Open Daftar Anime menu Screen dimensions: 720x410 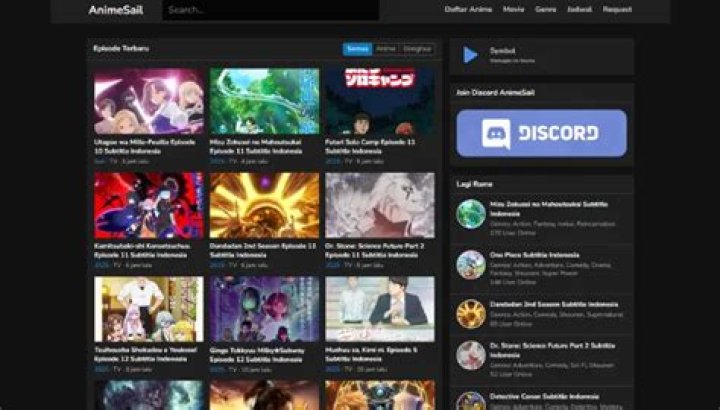coord(468,9)
